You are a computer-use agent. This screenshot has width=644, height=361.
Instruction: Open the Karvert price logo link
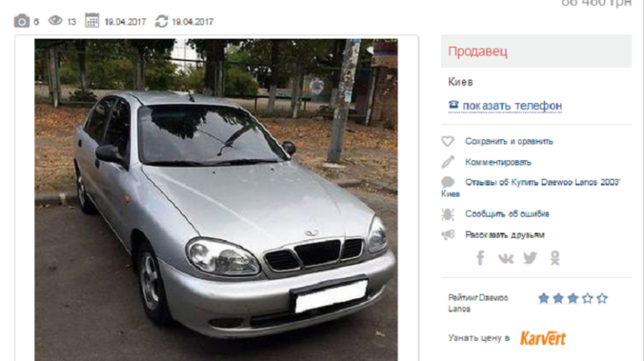tap(543, 338)
